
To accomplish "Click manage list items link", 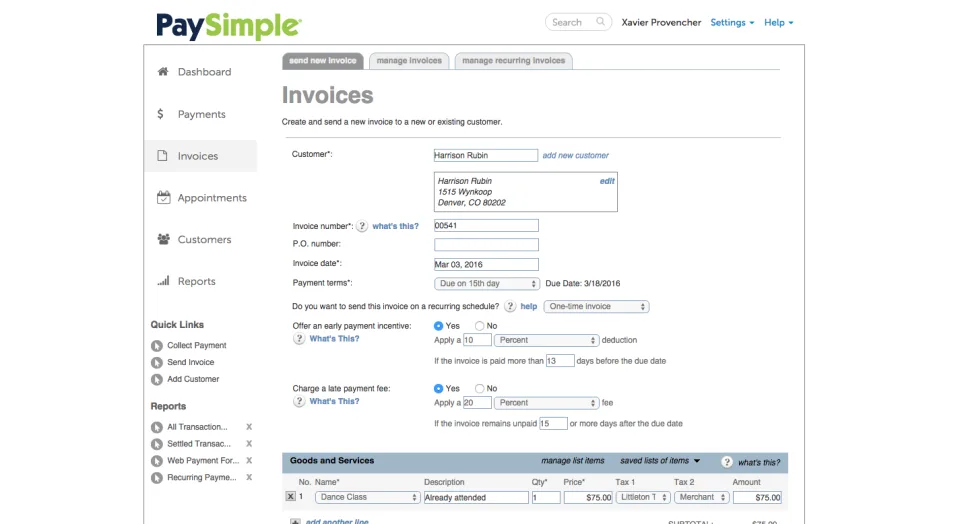I will pyautogui.click(x=572, y=460).
